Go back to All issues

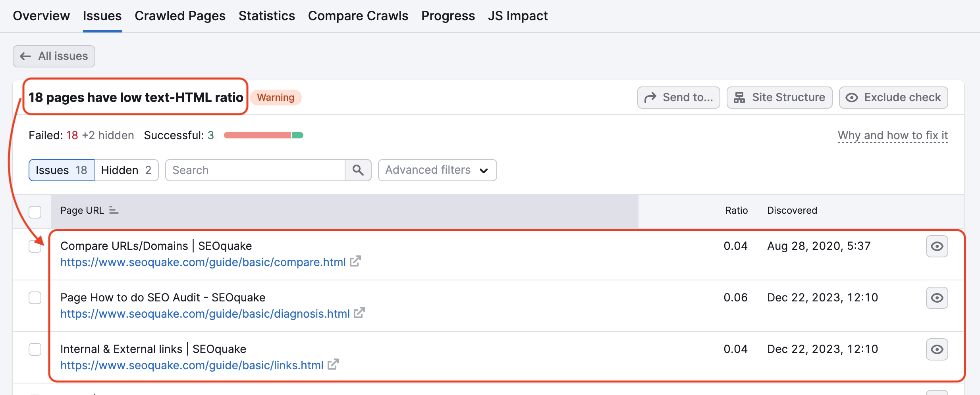[54, 56]
